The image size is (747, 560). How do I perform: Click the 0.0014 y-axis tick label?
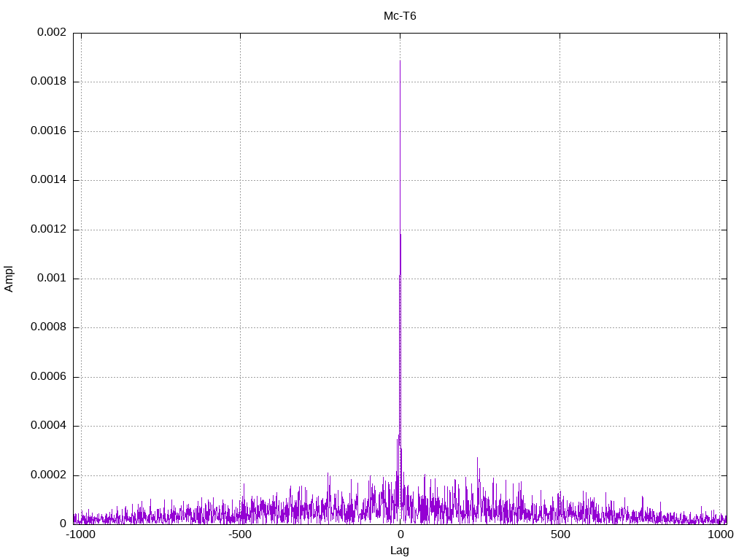48,180
